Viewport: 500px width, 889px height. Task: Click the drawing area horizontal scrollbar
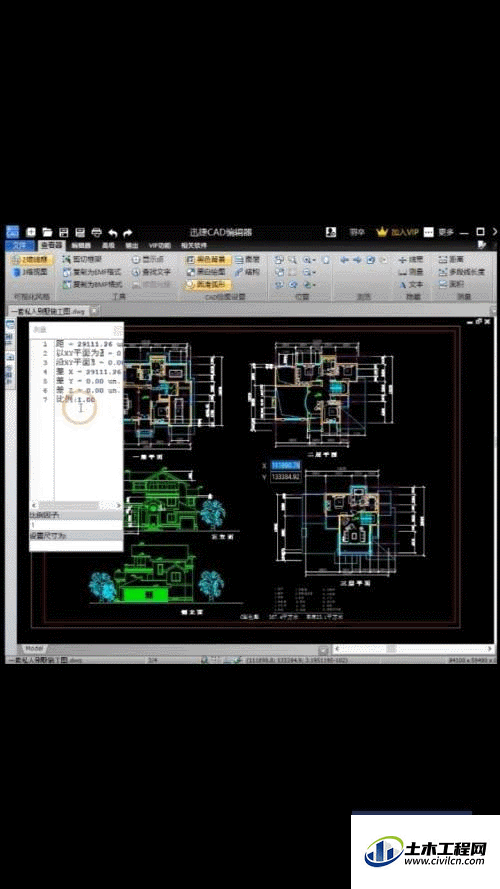click(413, 649)
